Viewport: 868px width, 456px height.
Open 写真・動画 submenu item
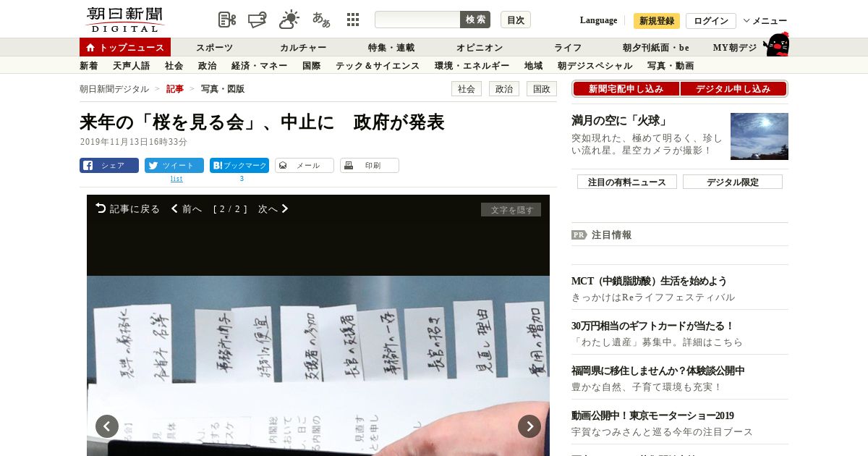671,66
